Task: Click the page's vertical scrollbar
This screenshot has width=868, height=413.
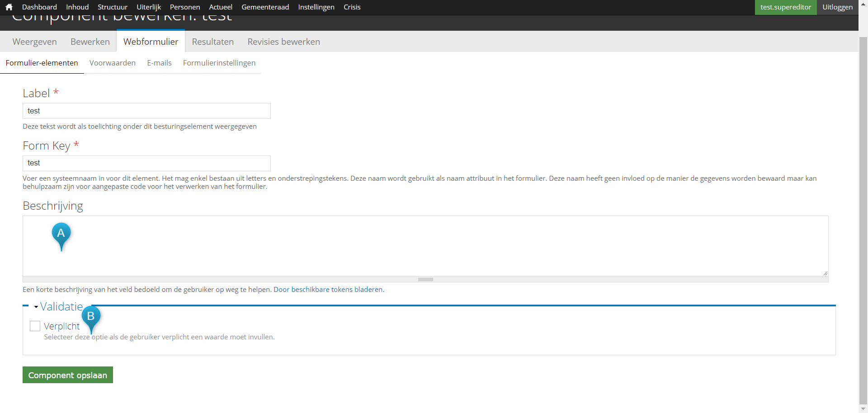Action: pos(863,217)
